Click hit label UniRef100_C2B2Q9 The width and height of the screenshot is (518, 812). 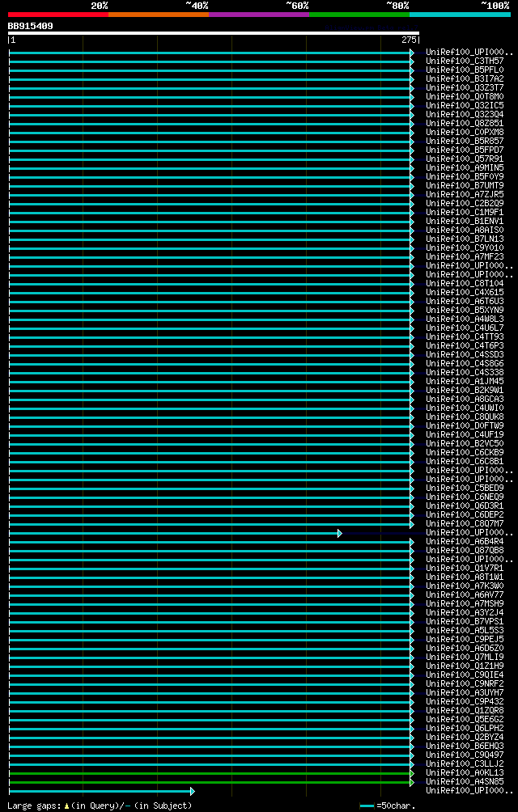(465, 204)
